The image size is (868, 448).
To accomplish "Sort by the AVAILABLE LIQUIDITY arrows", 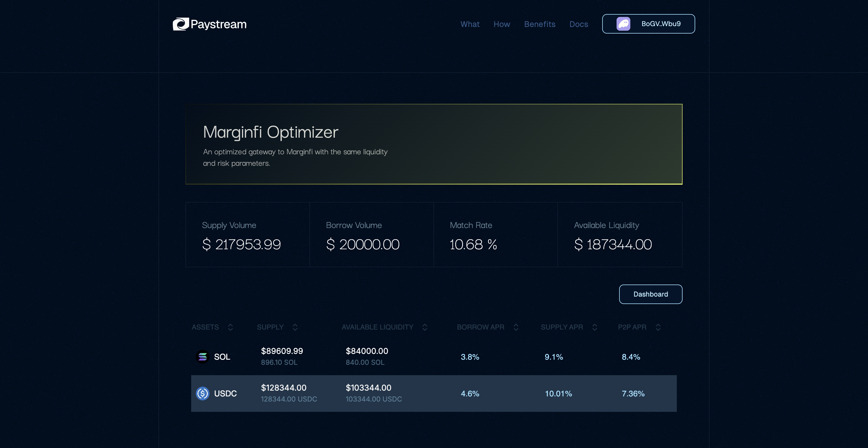I will tap(425, 327).
